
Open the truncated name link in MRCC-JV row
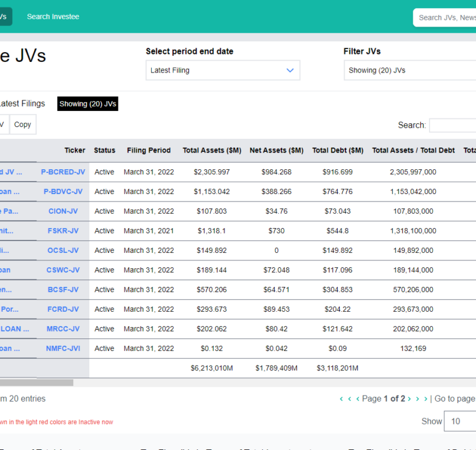pyautogui.click(x=15, y=329)
